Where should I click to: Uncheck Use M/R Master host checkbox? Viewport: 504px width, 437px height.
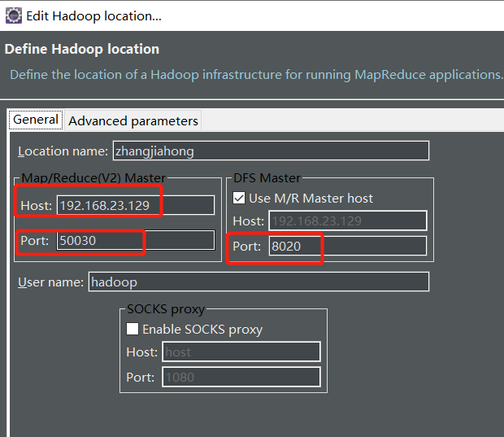(239, 198)
